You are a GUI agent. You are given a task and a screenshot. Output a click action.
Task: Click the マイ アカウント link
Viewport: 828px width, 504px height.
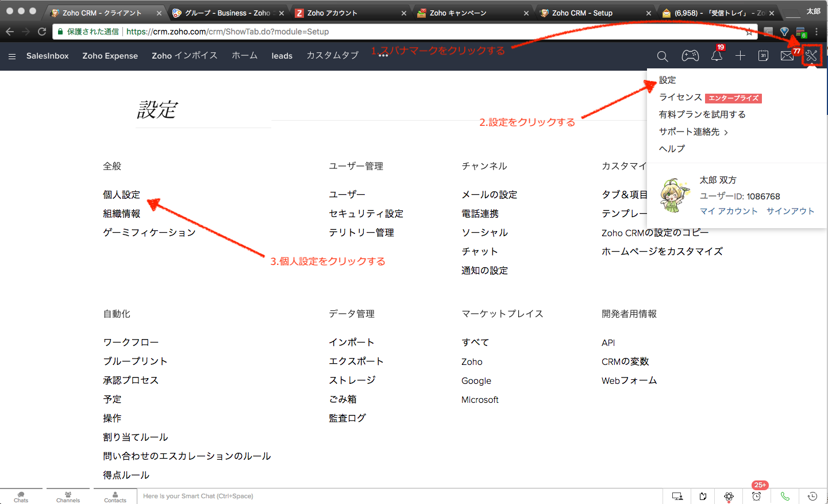pyautogui.click(x=729, y=211)
